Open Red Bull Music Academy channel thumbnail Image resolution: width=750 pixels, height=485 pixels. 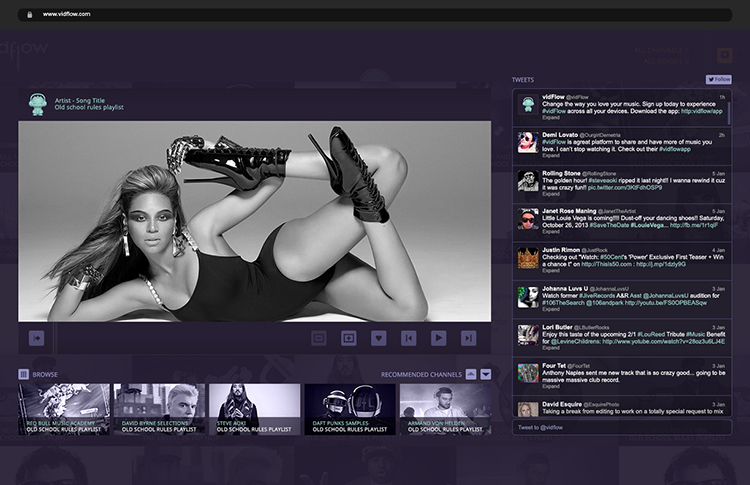pos(64,409)
